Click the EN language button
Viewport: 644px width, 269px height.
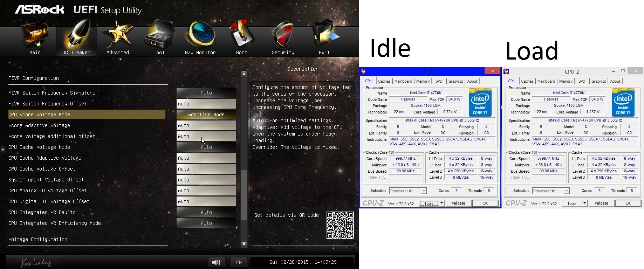point(239,262)
